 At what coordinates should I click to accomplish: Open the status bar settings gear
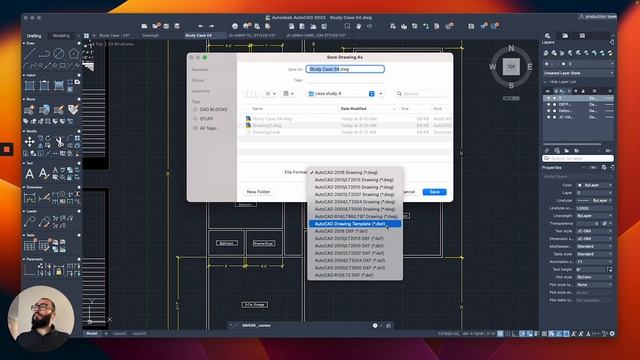[612, 333]
